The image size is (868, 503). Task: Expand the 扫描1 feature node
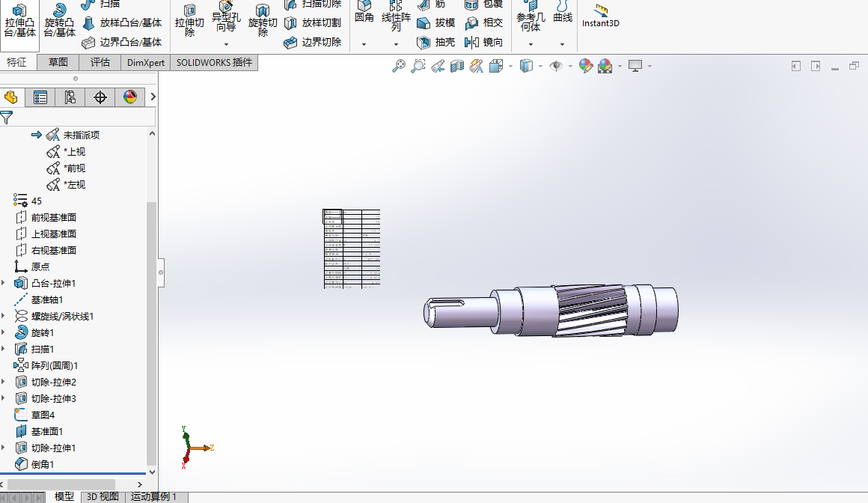coord(3,349)
